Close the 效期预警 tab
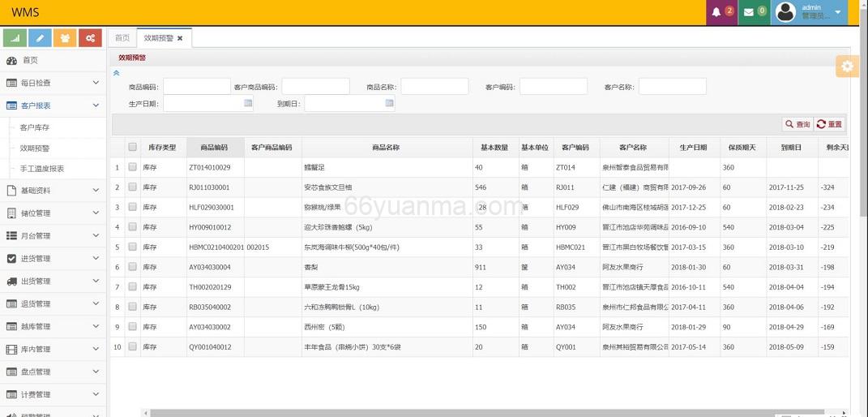This screenshot has height=417, width=868. point(180,38)
